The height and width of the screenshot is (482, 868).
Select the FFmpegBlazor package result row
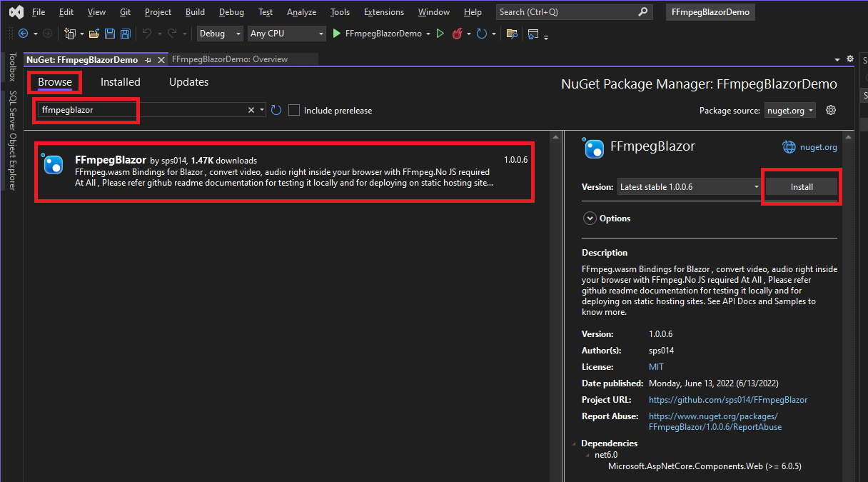[x=283, y=171]
